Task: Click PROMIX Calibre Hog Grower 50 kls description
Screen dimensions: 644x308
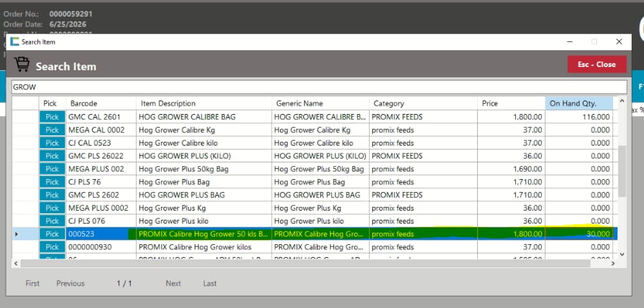Action: click(x=204, y=234)
